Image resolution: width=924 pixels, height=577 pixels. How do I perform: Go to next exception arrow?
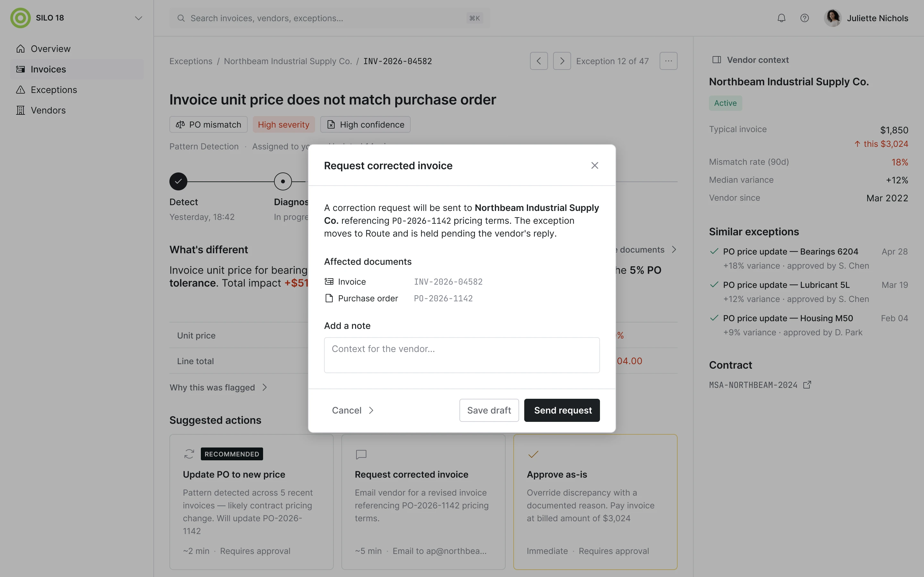562,61
